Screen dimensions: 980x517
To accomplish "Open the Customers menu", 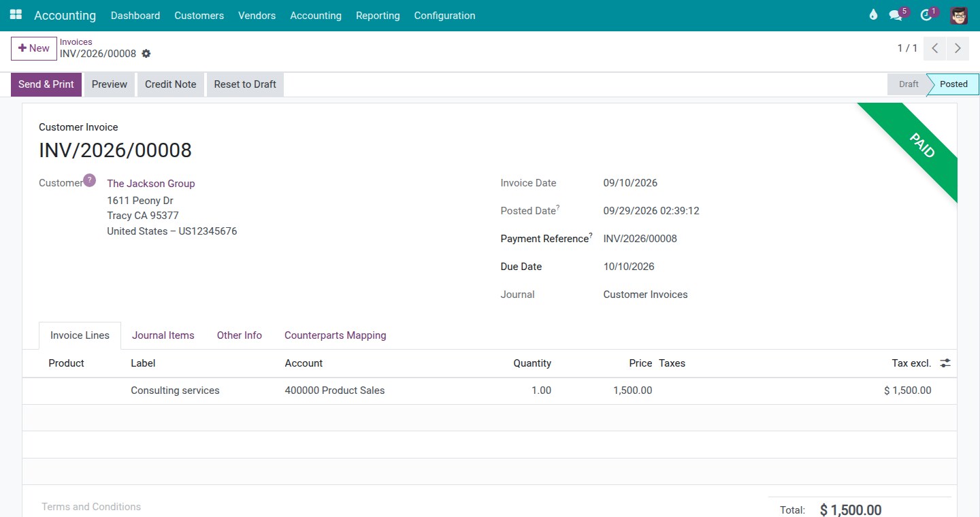I will 199,15.
